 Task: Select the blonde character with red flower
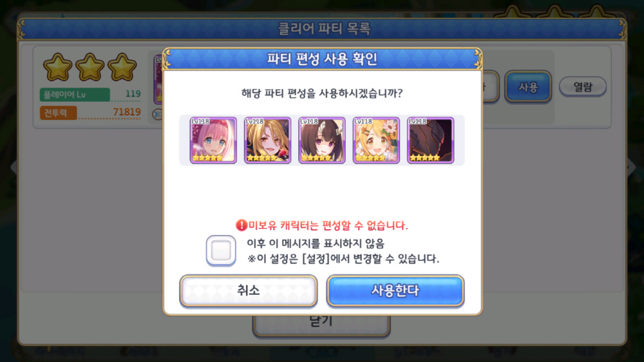click(x=267, y=140)
